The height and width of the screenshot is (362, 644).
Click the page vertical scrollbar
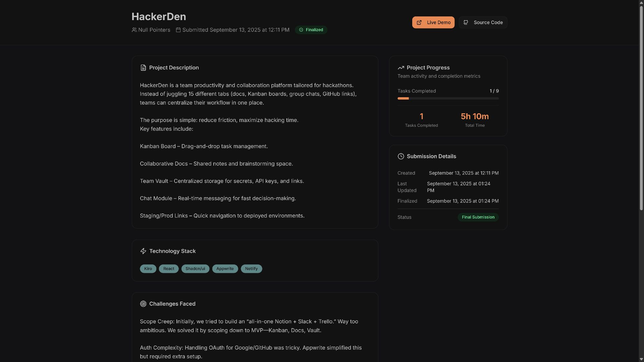(641, 107)
